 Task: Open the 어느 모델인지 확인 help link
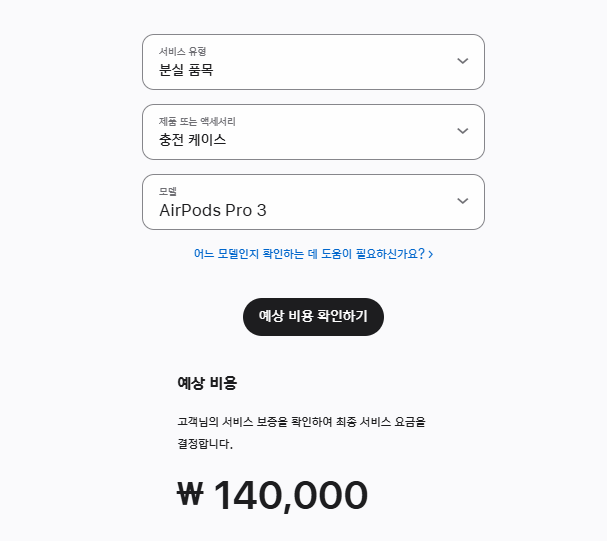pyautogui.click(x=309, y=254)
